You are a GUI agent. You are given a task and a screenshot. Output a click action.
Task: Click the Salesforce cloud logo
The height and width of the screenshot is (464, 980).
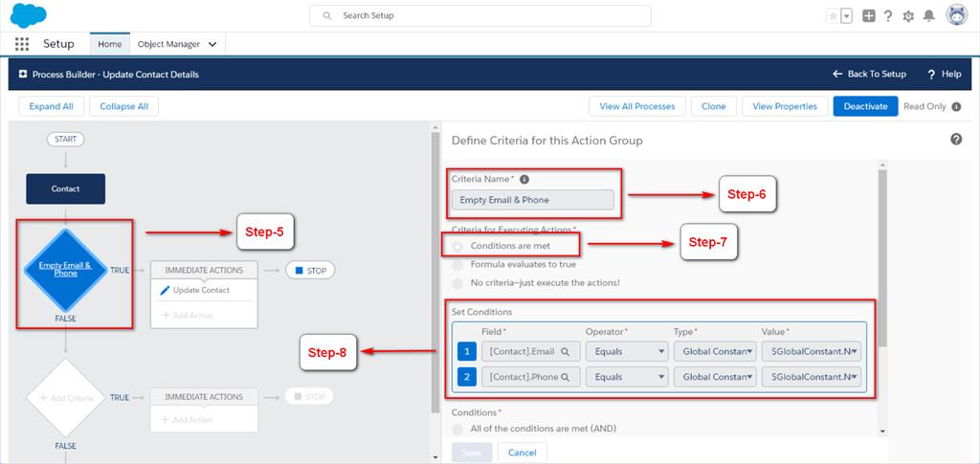coord(28,15)
